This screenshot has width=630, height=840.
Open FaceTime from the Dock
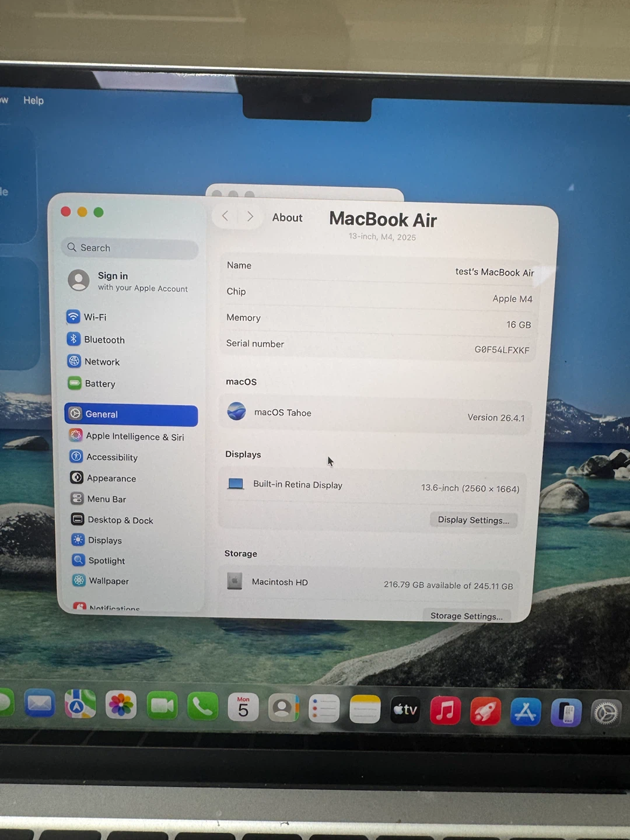pos(162,706)
